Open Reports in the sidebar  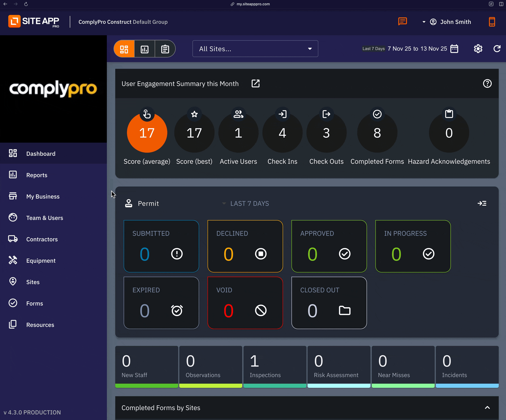[37, 175]
